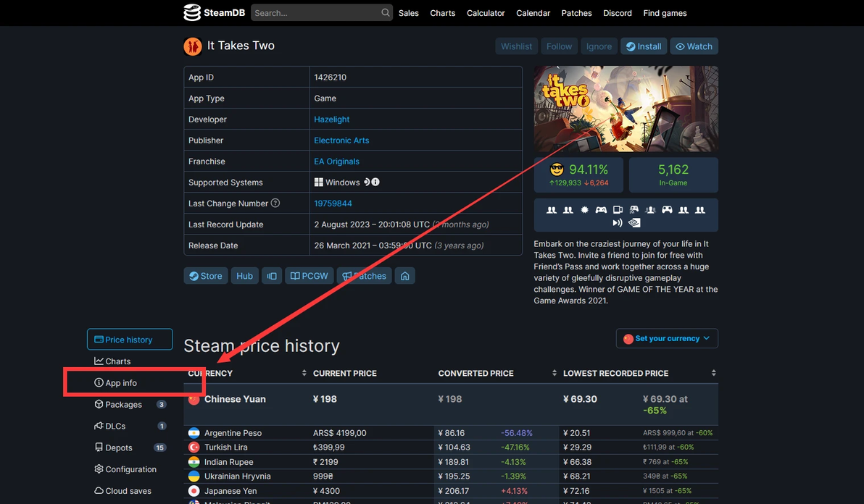Image resolution: width=864 pixels, height=504 pixels.
Task: Click the phone and tablet feature icon
Action: pyautogui.click(x=618, y=209)
